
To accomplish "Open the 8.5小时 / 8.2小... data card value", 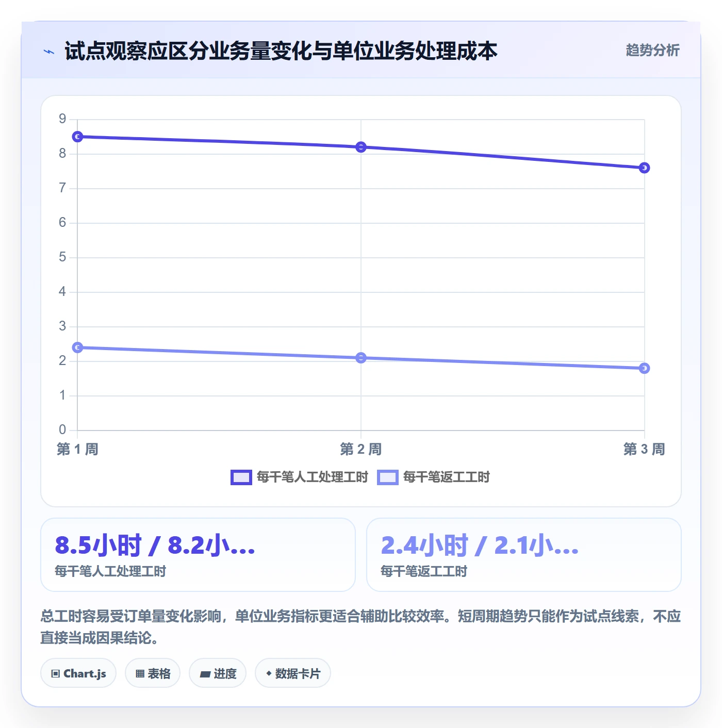I will point(155,545).
